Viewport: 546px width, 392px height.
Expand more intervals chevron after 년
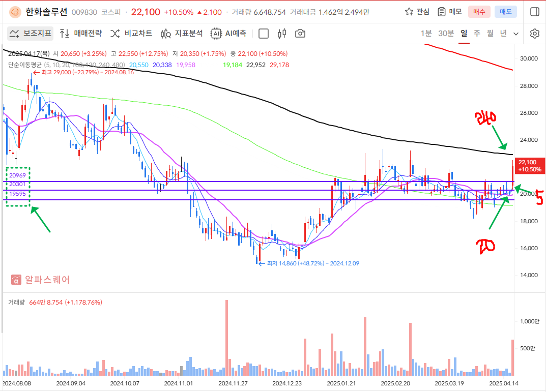[516, 34]
